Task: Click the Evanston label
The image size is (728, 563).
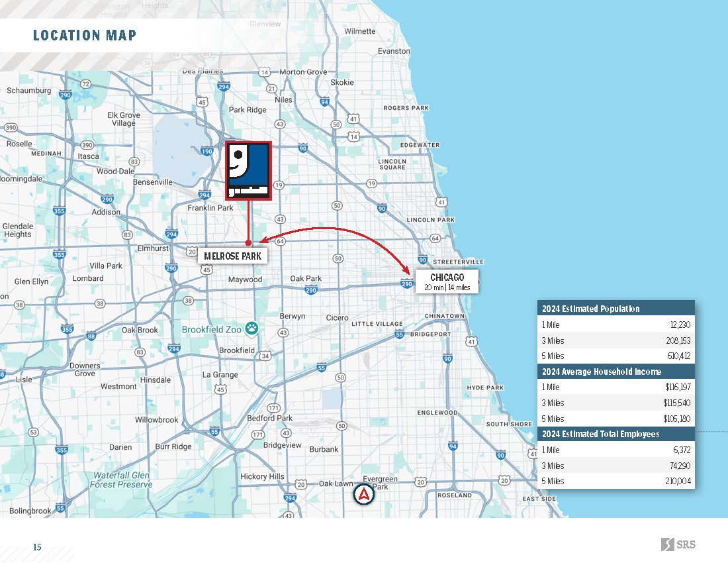Action: point(394,51)
